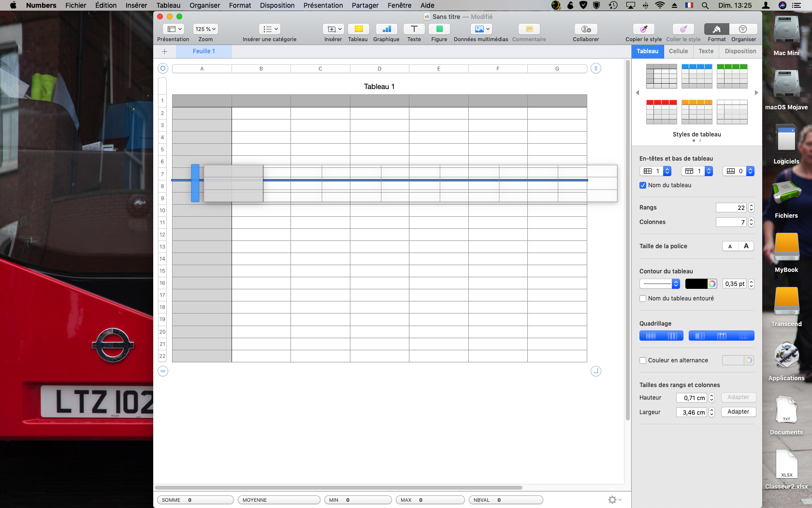Add a new sheet with plus button
Image resolution: width=812 pixels, height=508 pixels.
(x=164, y=51)
